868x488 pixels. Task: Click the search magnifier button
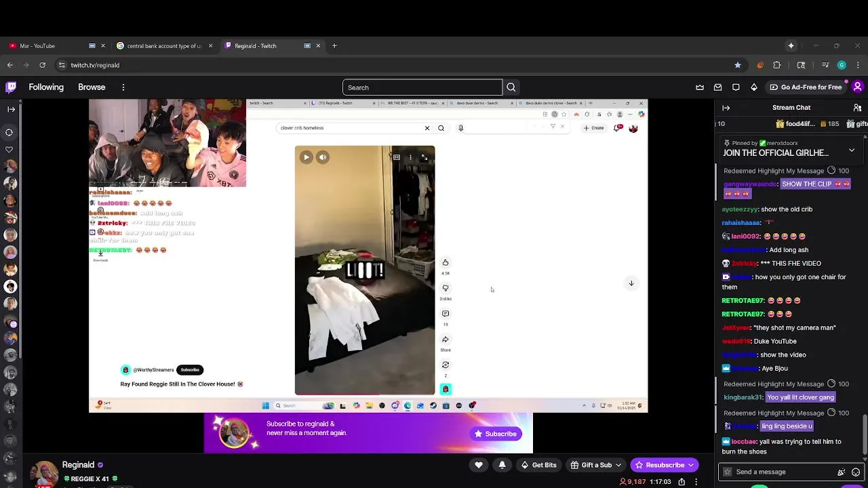(511, 87)
